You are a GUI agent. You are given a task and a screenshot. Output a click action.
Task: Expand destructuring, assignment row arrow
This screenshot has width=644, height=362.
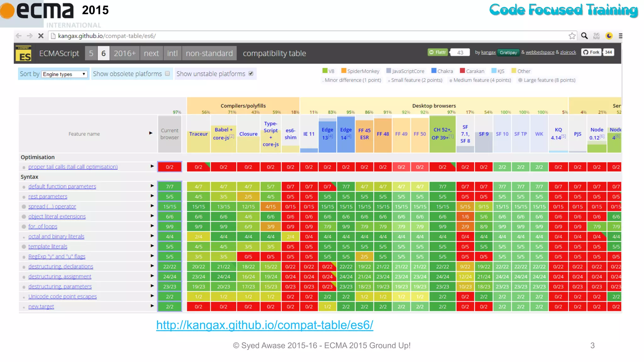pyautogui.click(x=152, y=276)
